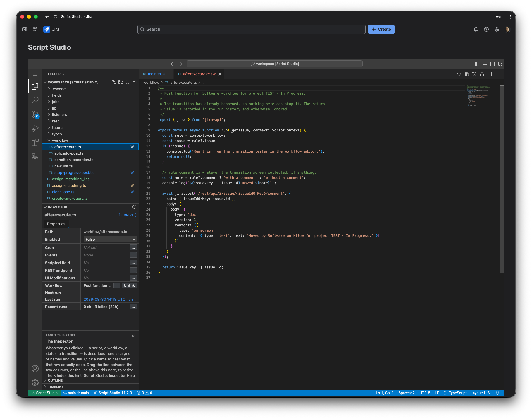Open the Explorer more actions menu
Screen dimensions: 532x419
pyautogui.click(x=132, y=74)
